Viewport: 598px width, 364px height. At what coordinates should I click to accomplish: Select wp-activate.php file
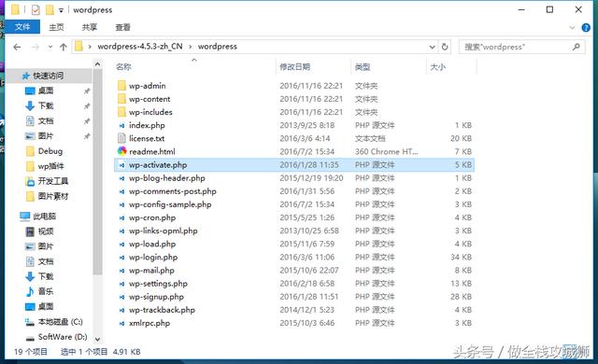click(294, 165)
